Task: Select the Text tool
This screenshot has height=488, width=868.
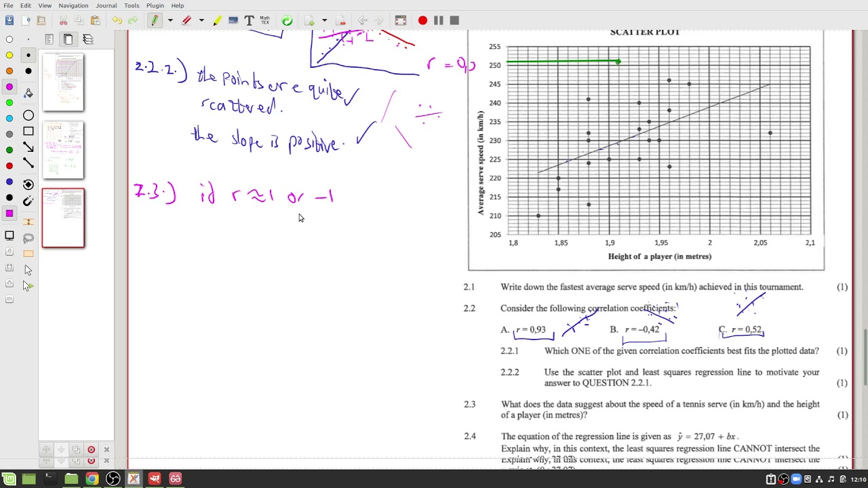Action: tap(249, 20)
